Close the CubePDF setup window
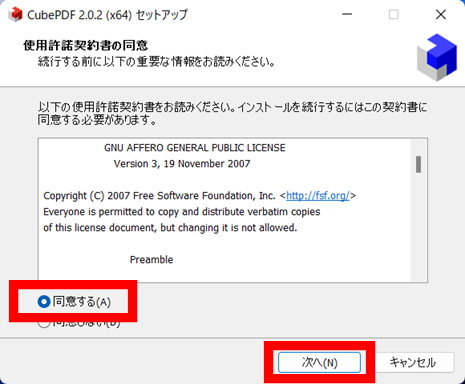The width and height of the screenshot is (465, 384). 441,14
